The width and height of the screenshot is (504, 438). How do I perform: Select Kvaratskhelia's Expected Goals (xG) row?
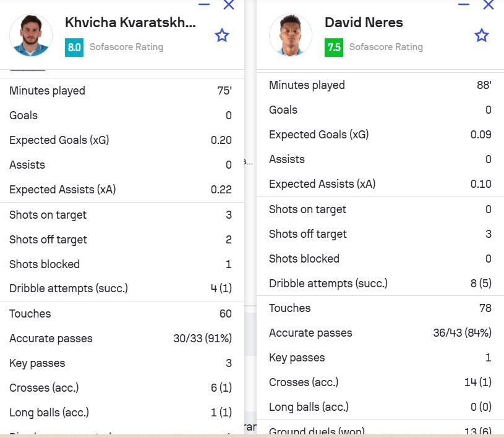click(x=121, y=140)
